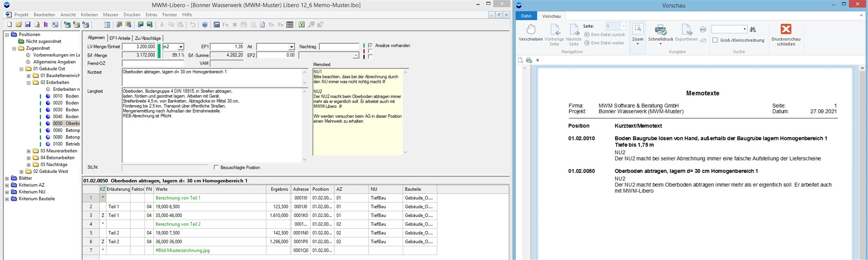Click the black table grid icon

(x=290, y=25)
